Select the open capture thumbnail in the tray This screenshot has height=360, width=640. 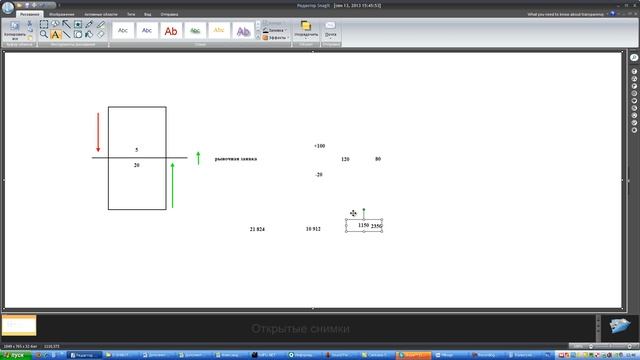[19, 325]
